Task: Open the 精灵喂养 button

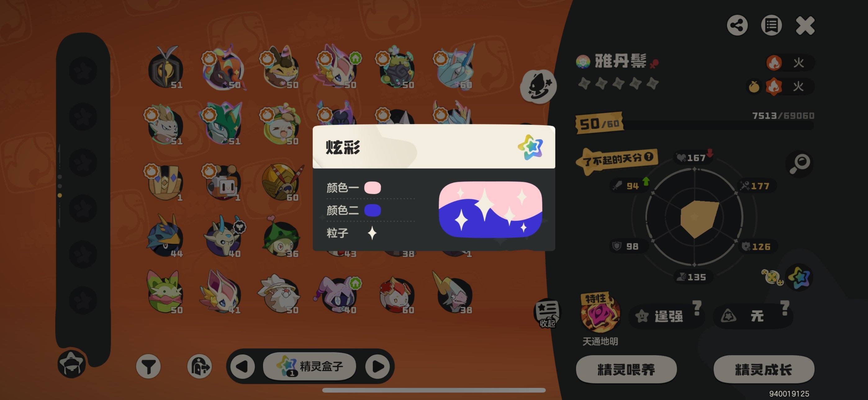Action: (626, 370)
